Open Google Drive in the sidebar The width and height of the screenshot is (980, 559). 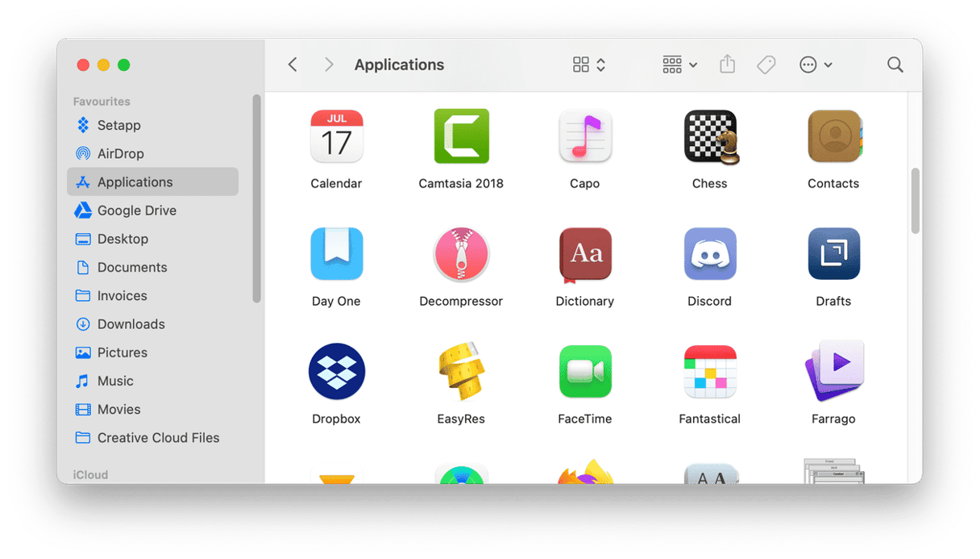136,211
